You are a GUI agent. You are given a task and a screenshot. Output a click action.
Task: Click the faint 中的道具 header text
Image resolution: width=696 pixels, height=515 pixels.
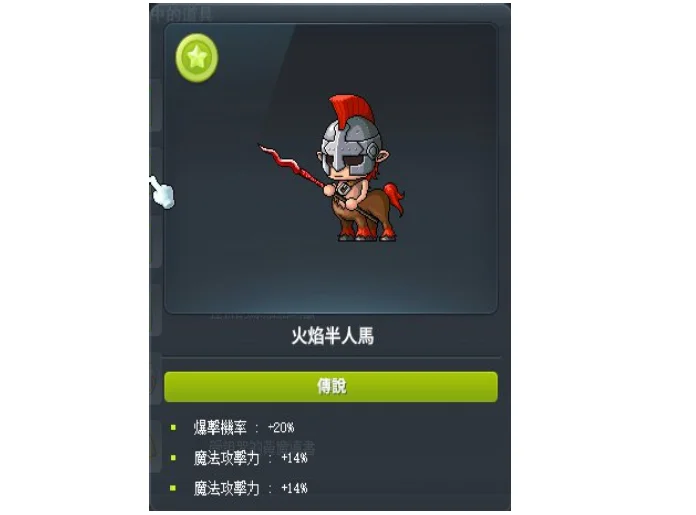(x=182, y=14)
